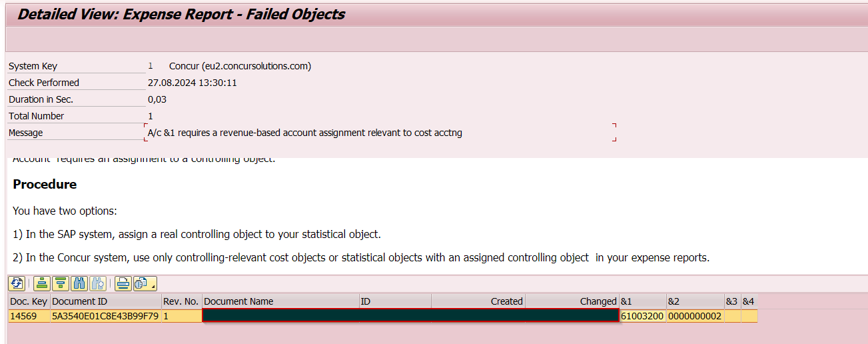Select the Changed column header
Screen dimensions: 868x344
(572, 301)
